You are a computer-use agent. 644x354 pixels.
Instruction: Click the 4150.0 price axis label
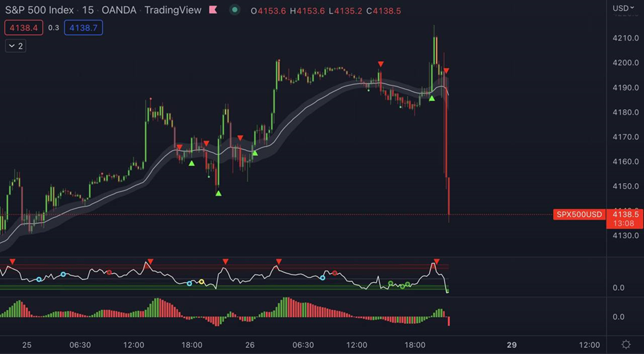pyautogui.click(x=625, y=186)
